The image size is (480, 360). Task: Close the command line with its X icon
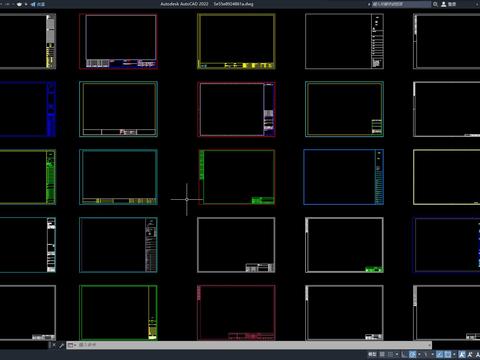54,345
